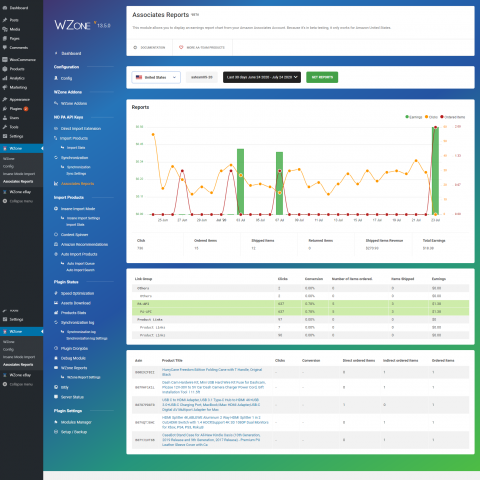Click the Assets Download icon
The height and width of the screenshot is (480, 480).
pyautogui.click(x=56, y=303)
